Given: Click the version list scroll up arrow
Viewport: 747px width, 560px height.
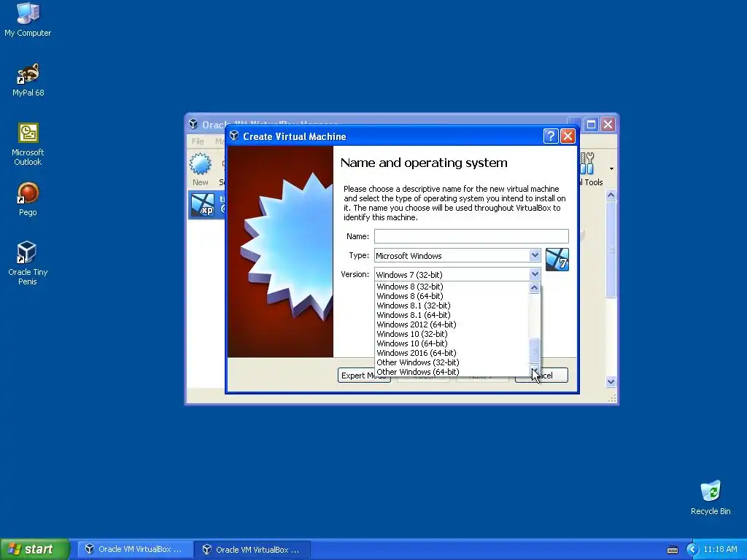Looking at the screenshot, I should (535, 287).
